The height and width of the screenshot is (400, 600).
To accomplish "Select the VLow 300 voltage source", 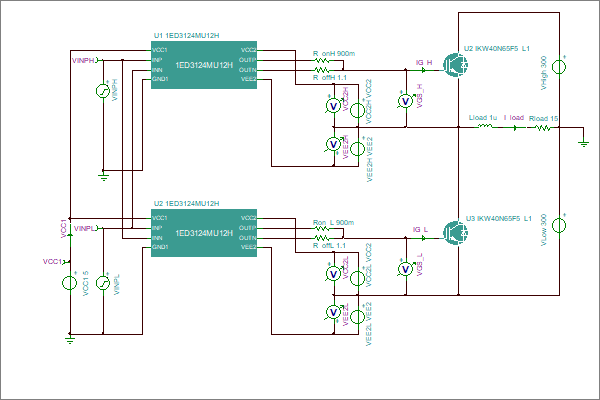I will click(559, 225).
